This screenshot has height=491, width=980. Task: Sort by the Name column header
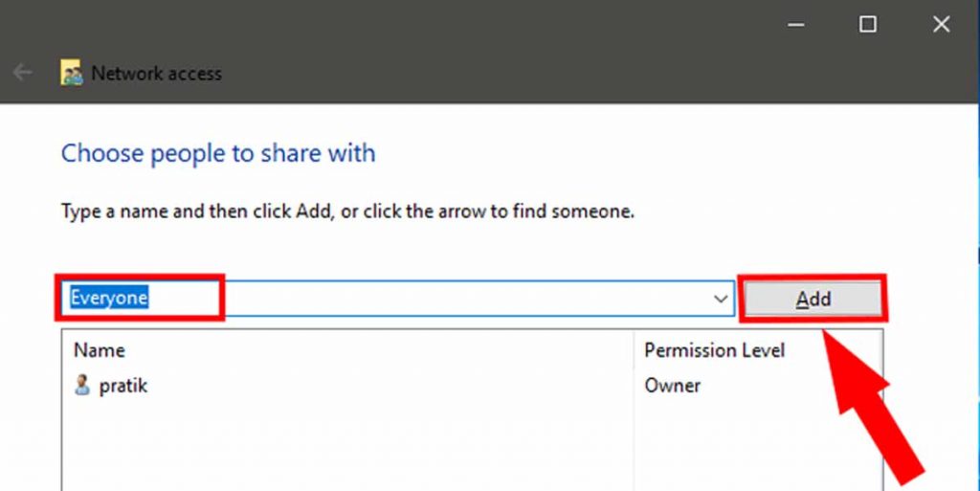100,349
